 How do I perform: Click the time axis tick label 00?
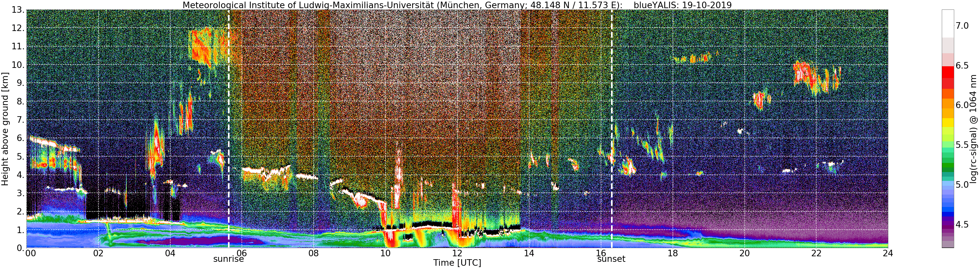pos(30,253)
